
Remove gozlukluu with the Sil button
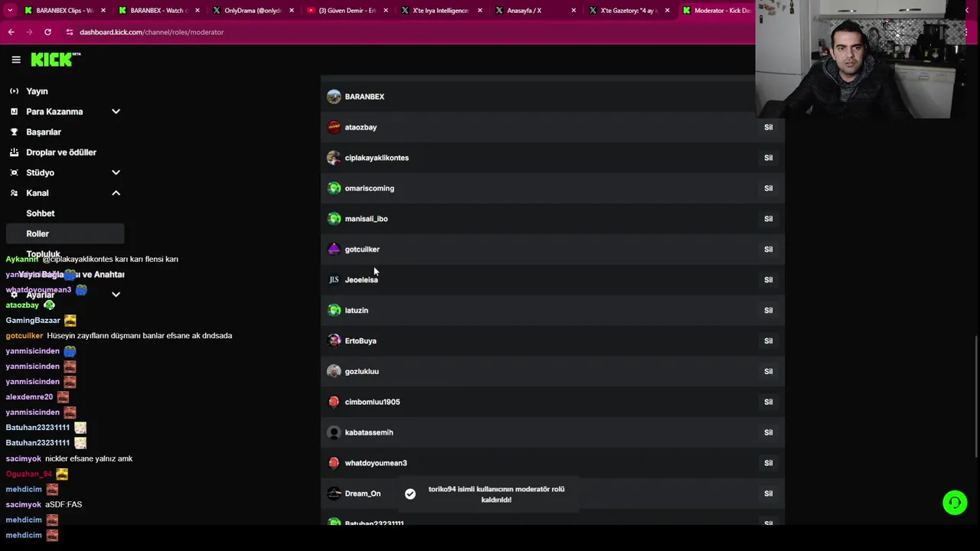click(x=768, y=371)
